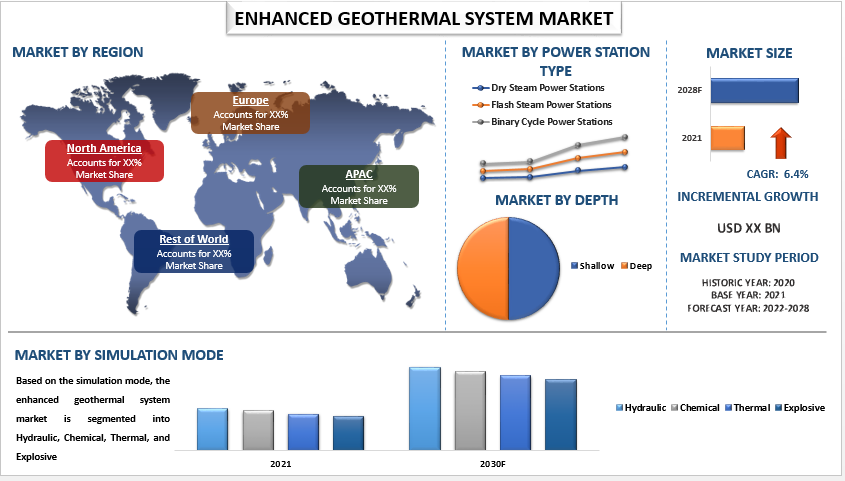
Task: Select the APAC market share box
Action: (359, 187)
